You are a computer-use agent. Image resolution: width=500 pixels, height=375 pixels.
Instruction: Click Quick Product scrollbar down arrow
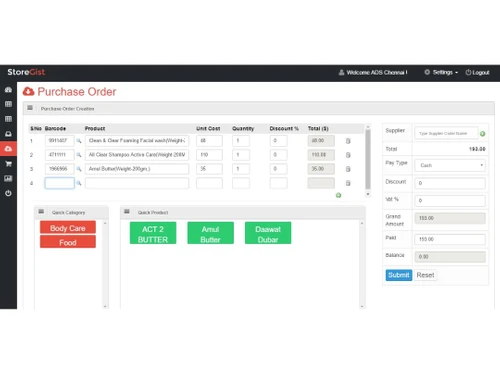point(362,306)
